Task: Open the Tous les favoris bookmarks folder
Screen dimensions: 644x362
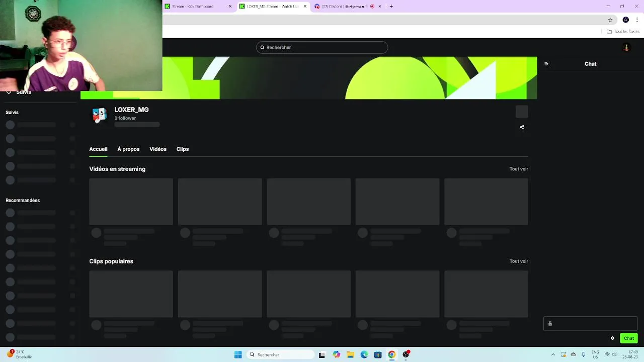Action: (x=623, y=31)
